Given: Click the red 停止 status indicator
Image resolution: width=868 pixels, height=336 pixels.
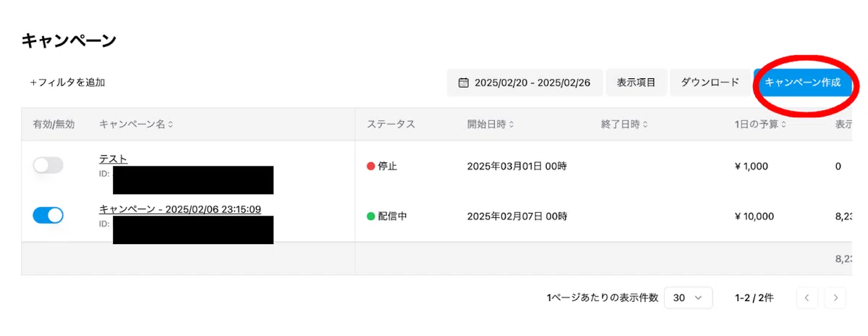Looking at the screenshot, I should 371,166.
